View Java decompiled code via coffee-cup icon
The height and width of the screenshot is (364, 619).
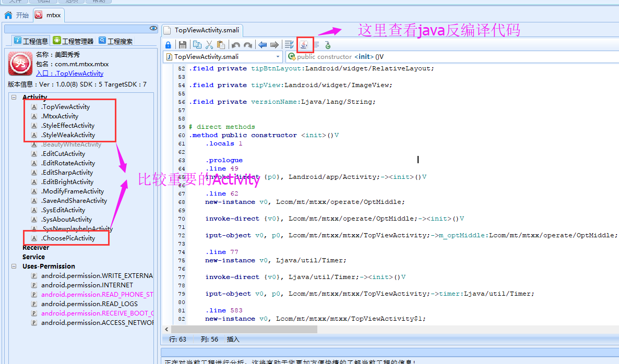click(x=304, y=45)
